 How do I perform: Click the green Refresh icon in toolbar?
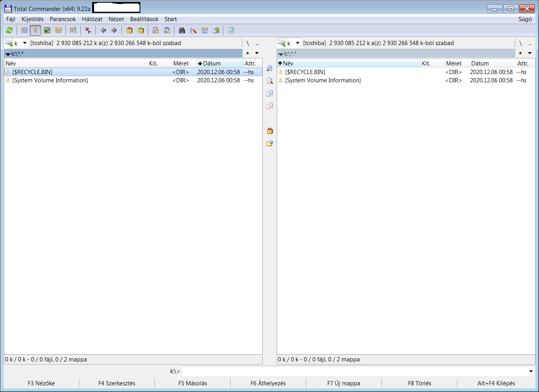coord(9,30)
